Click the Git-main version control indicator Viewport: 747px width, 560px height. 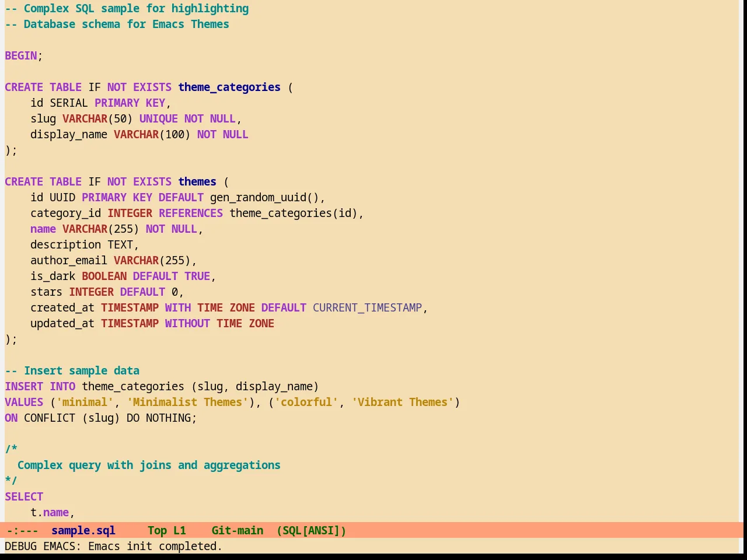(x=238, y=530)
